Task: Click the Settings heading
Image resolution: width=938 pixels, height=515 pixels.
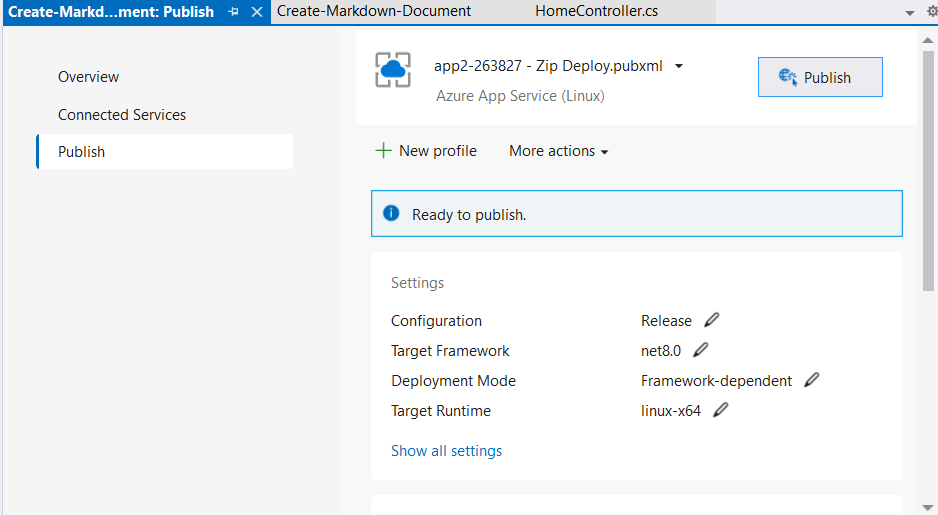Action: tap(418, 282)
